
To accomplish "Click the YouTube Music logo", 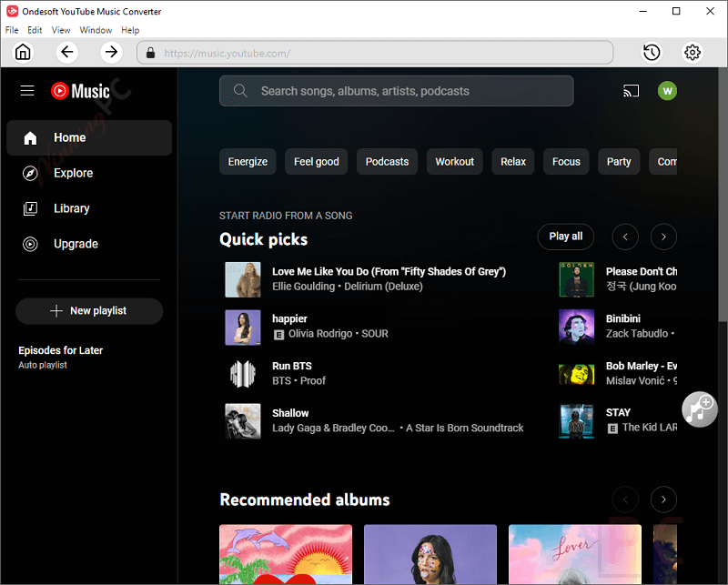I will (80, 91).
